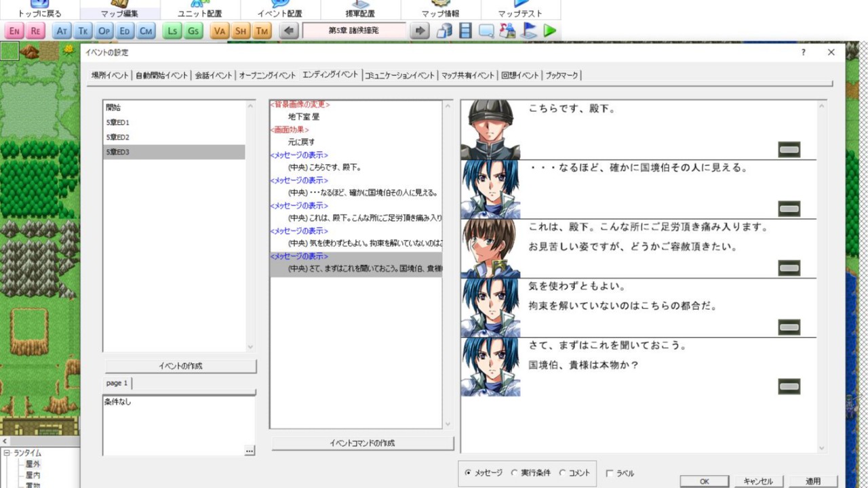
Task: Click the characters picture toolbar icon
Action: coord(507,31)
